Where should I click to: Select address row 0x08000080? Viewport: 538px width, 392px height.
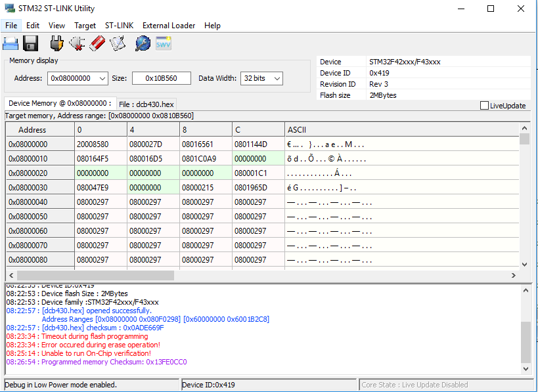(40, 259)
